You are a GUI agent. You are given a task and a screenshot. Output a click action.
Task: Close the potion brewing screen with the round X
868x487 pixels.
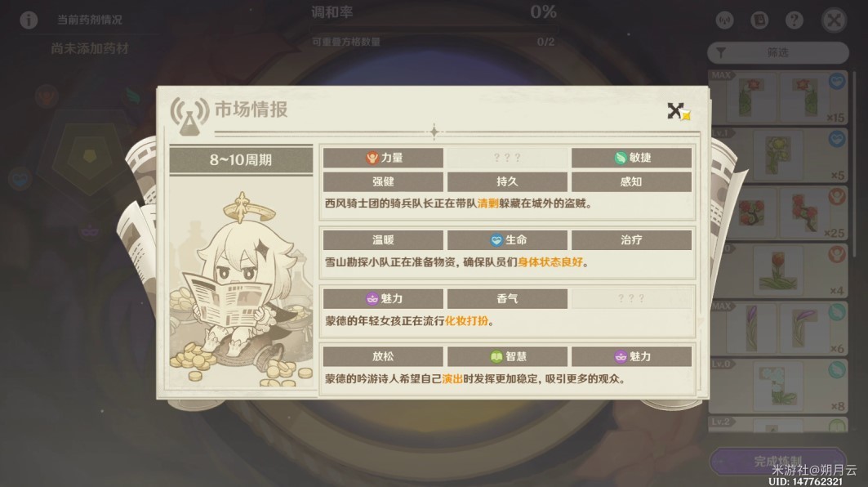(834, 20)
